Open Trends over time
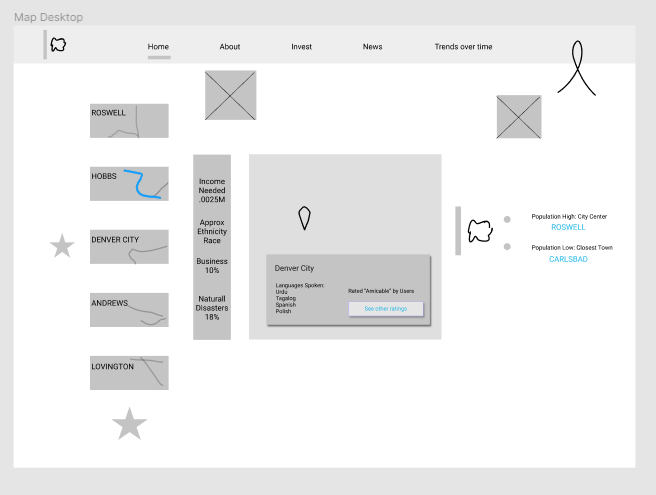Screen dimensions: 656x495 (x=463, y=46)
